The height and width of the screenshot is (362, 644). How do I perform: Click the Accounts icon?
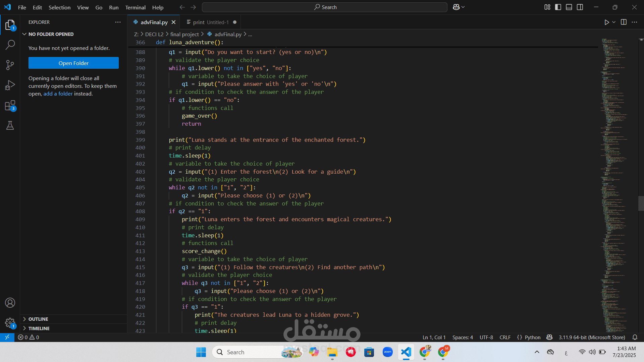(10, 303)
